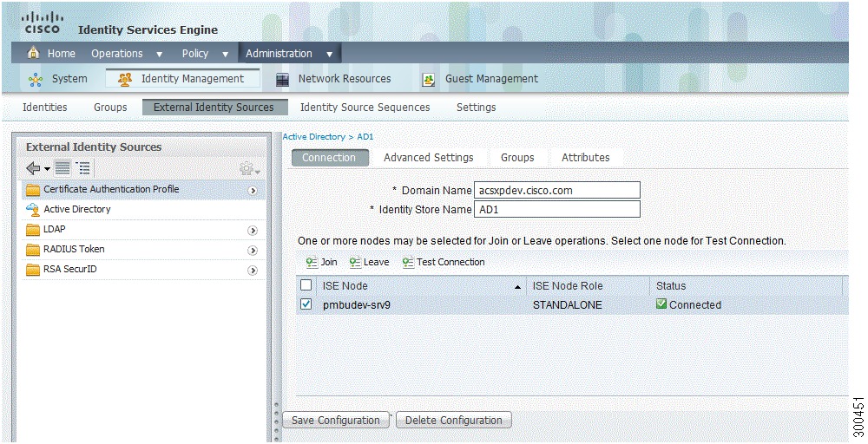Open the Administration dropdown menu

tap(329, 54)
